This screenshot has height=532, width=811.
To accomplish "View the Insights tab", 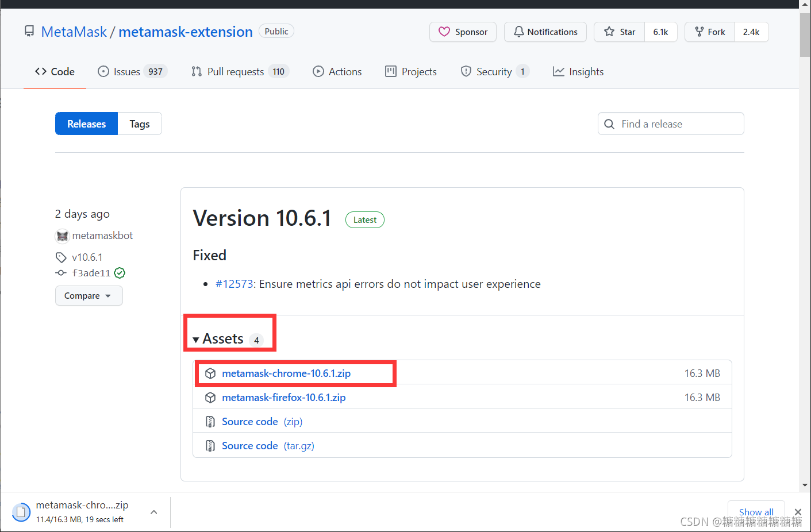I will pos(578,72).
